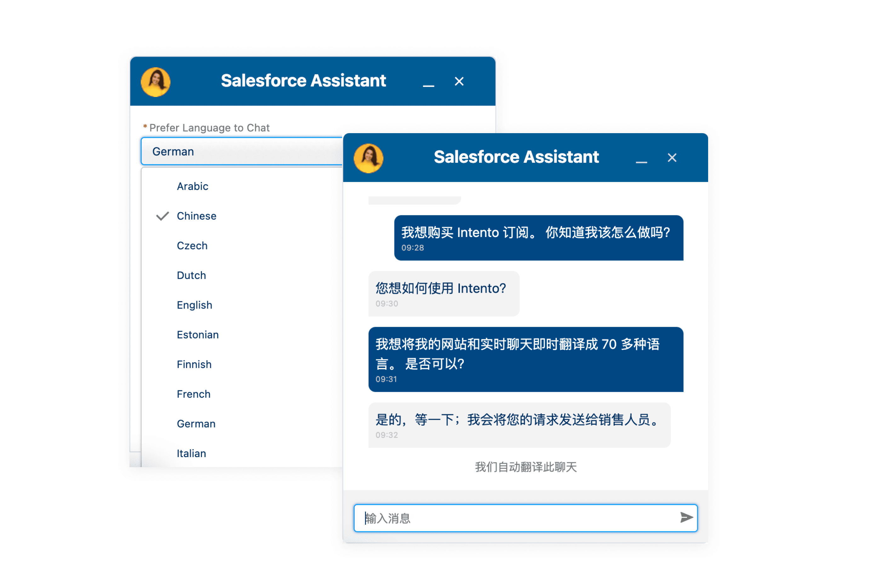Click the send arrow icon in chat

click(x=686, y=517)
